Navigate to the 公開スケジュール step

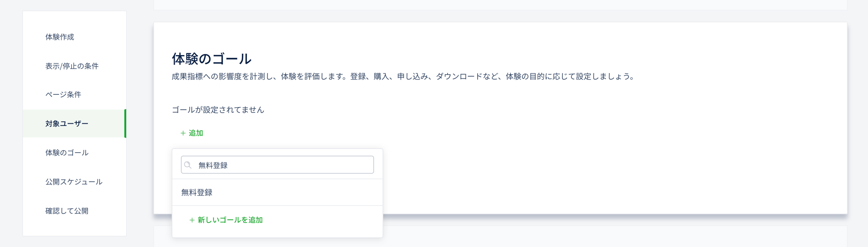(x=74, y=182)
